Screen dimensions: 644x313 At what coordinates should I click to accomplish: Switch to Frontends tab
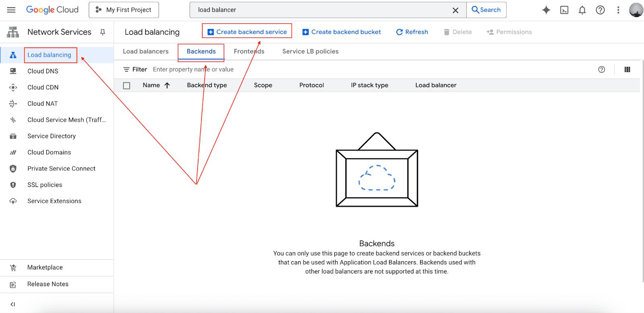249,51
